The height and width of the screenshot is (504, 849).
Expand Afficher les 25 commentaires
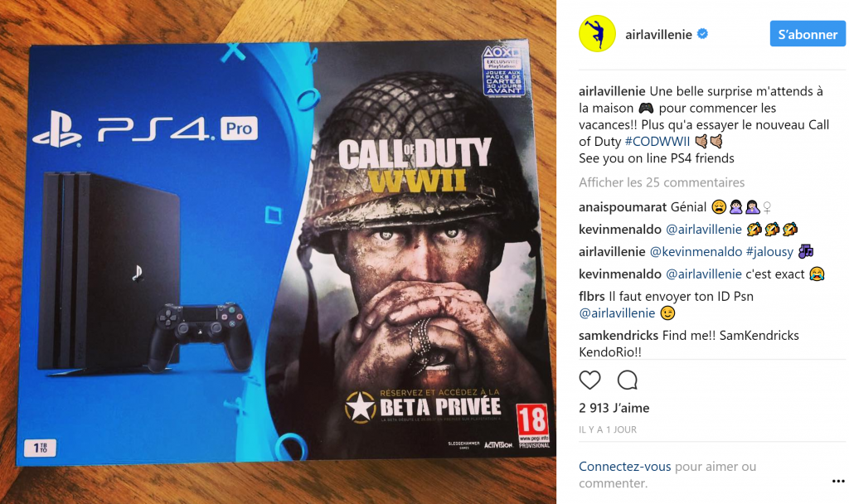[x=662, y=182]
